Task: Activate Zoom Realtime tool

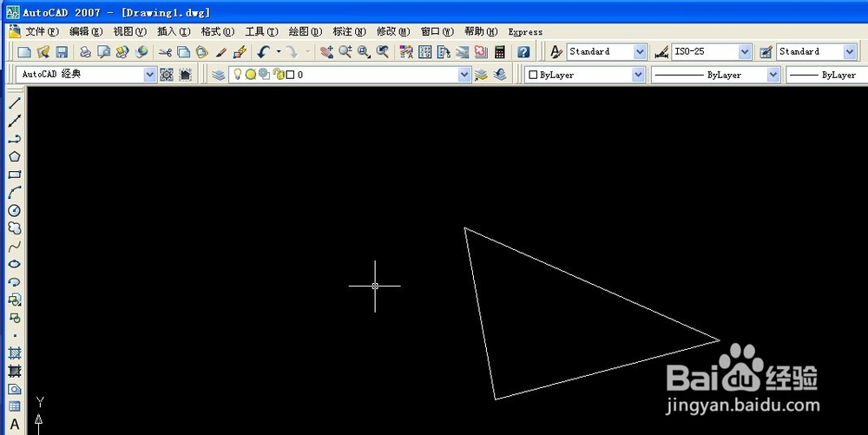Action: [x=345, y=52]
